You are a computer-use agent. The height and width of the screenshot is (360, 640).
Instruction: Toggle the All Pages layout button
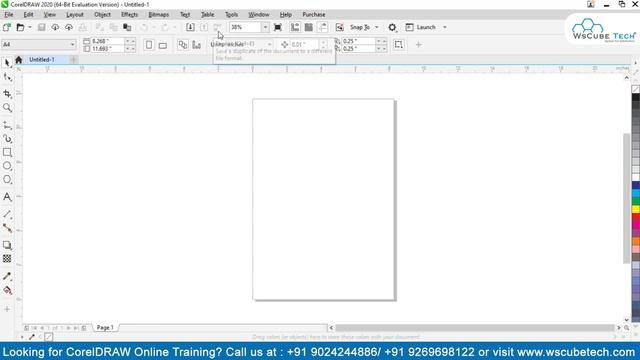click(x=183, y=44)
